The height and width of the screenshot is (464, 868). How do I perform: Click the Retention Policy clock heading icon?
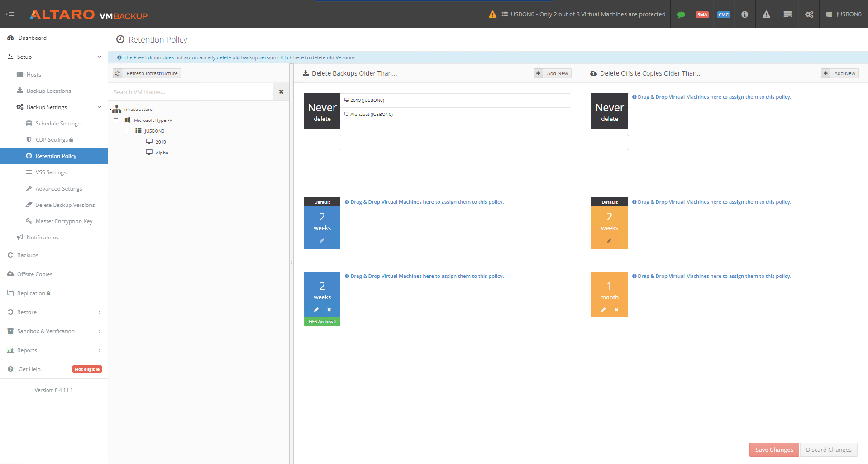click(120, 39)
